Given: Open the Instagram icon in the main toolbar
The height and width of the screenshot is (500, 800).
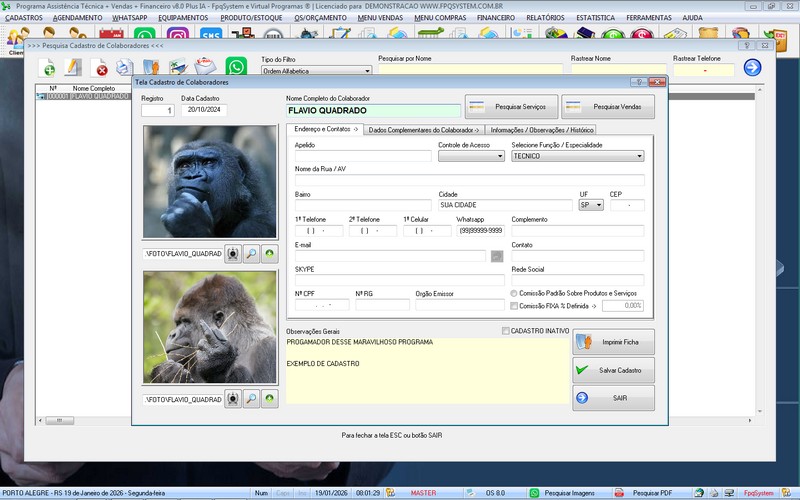Looking at the screenshot, I should [x=178, y=35].
